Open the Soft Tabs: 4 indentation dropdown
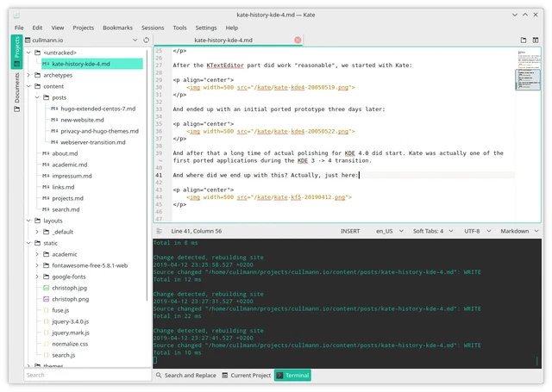The image size is (552, 392). click(x=433, y=231)
